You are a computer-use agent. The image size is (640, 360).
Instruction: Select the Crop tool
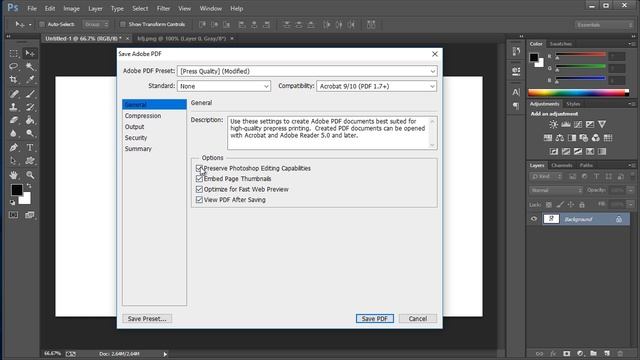tap(13, 80)
